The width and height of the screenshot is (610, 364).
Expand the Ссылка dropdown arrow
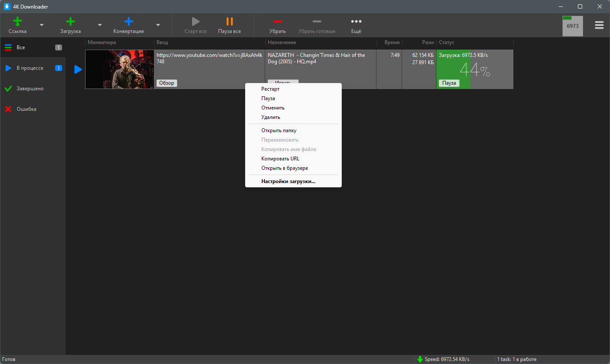[41, 25]
